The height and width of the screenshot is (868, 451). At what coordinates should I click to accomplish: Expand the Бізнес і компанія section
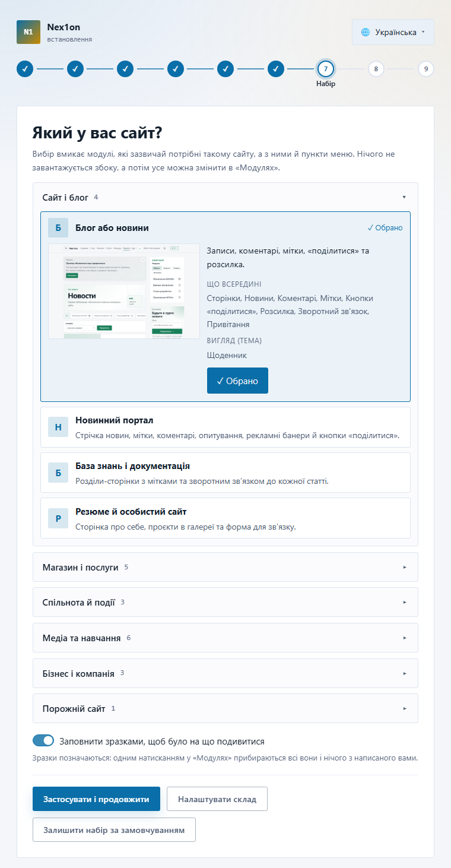pos(225,673)
